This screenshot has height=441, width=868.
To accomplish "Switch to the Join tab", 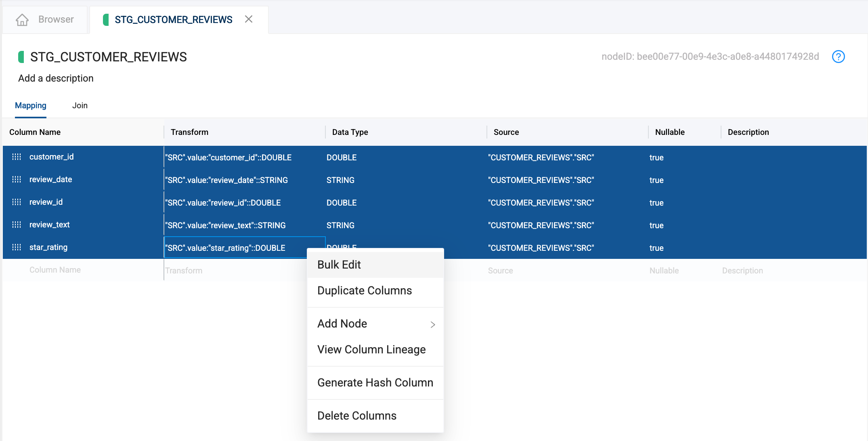I will pos(80,106).
